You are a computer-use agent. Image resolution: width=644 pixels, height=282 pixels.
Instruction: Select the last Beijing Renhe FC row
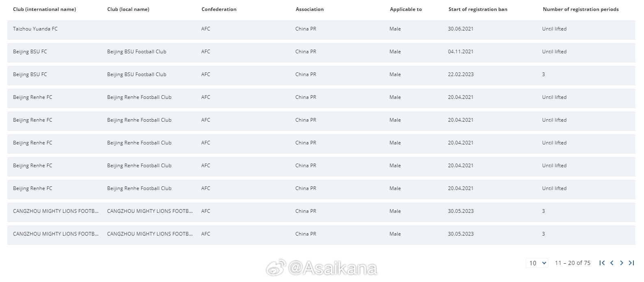coord(321,189)
